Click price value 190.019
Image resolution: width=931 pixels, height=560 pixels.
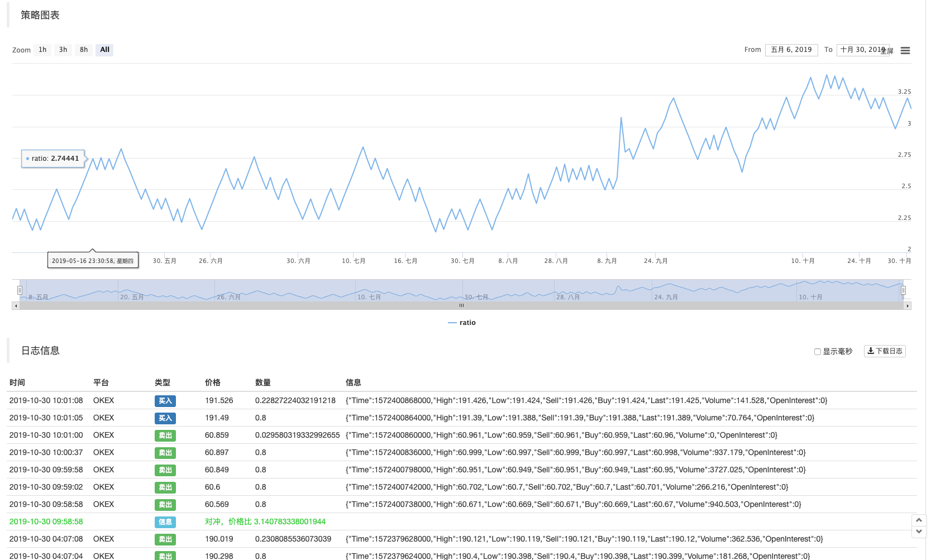(x=219, y=539)
